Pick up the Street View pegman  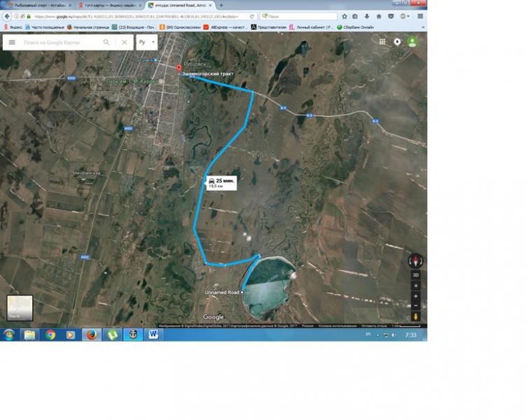415,316
